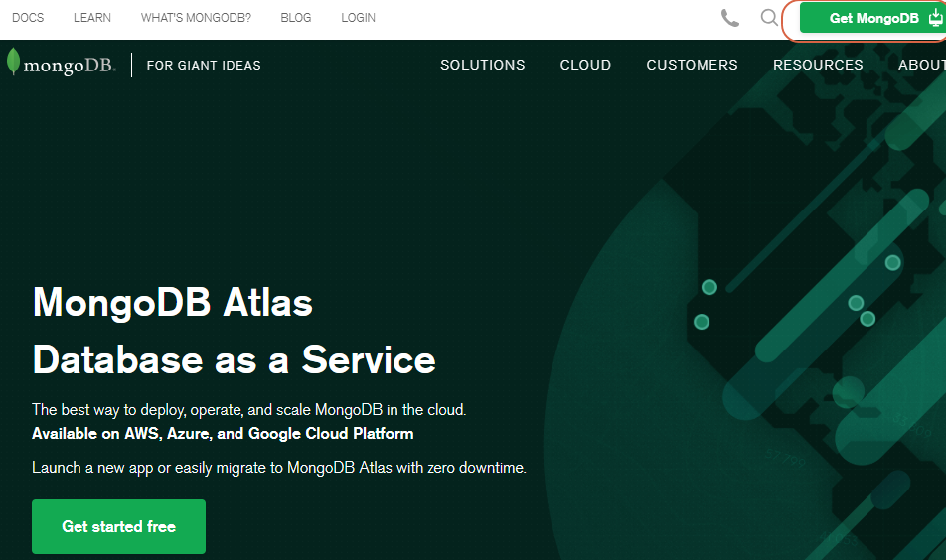Open search with the magnifier icon
This screenshot has height=560, width=946.
[x=769, y=18]
